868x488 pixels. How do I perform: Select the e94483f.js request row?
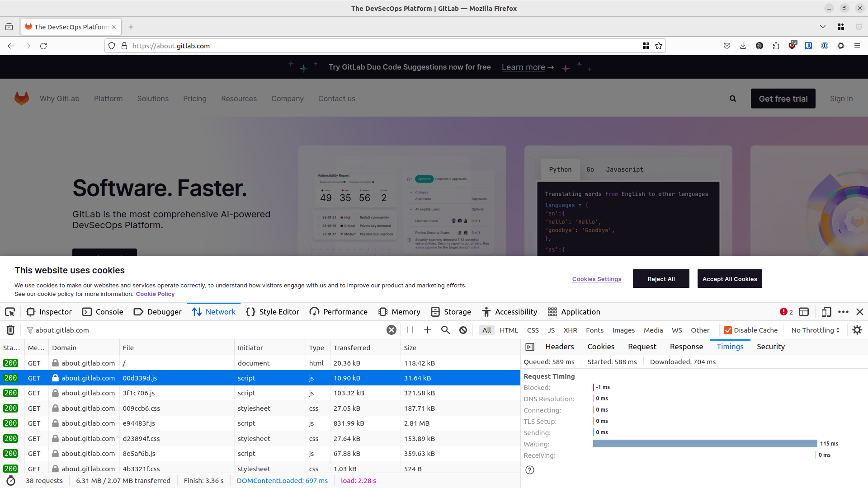tap(260, 423)
